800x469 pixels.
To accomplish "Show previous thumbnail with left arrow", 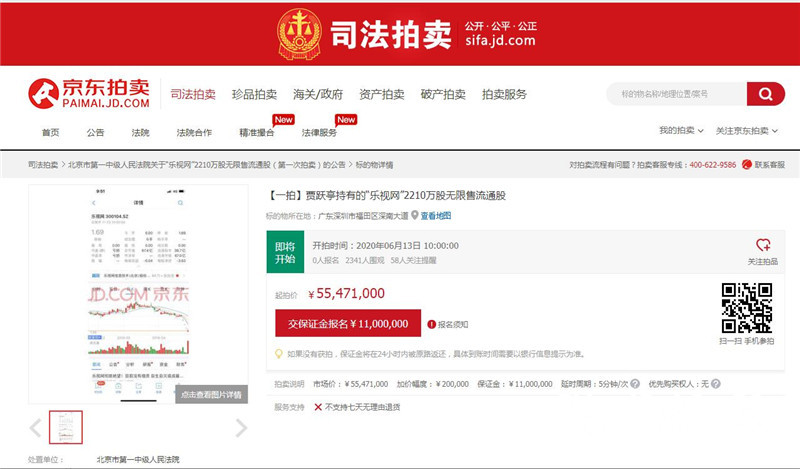I will (x=36, y=428).
